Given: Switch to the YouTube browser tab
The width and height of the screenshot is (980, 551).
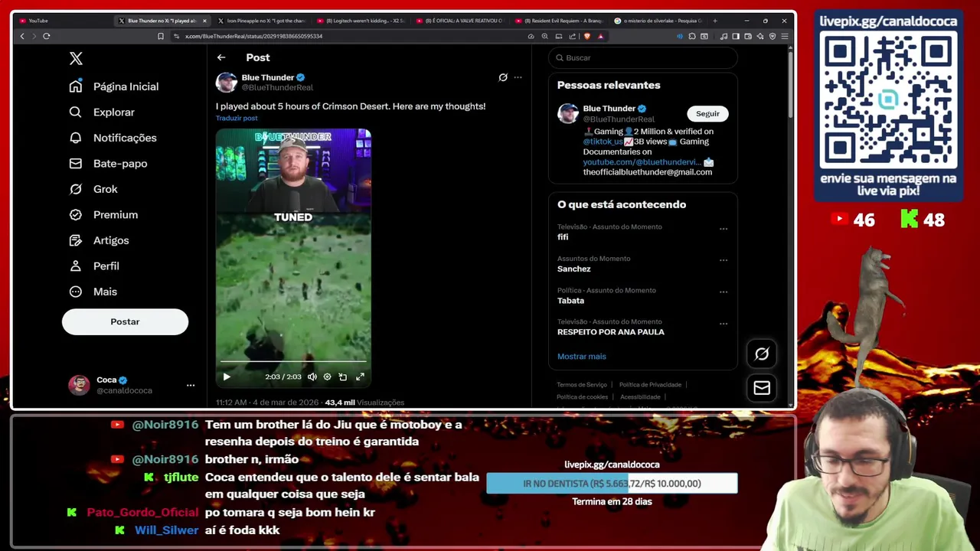Looking at the screenshot, I should pyautogui.click(x=61, y=21).
